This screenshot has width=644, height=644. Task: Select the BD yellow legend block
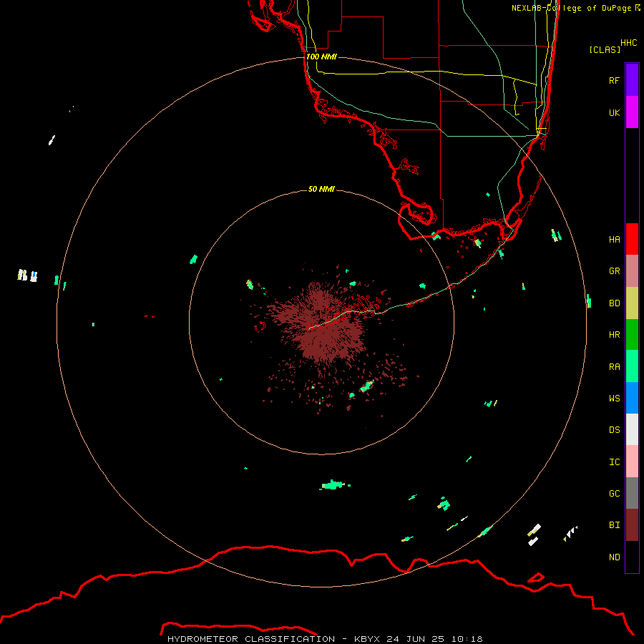click(x=632, y=303)
